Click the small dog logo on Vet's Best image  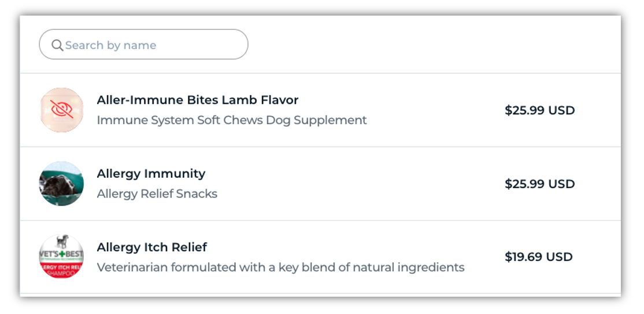point(61,242)
